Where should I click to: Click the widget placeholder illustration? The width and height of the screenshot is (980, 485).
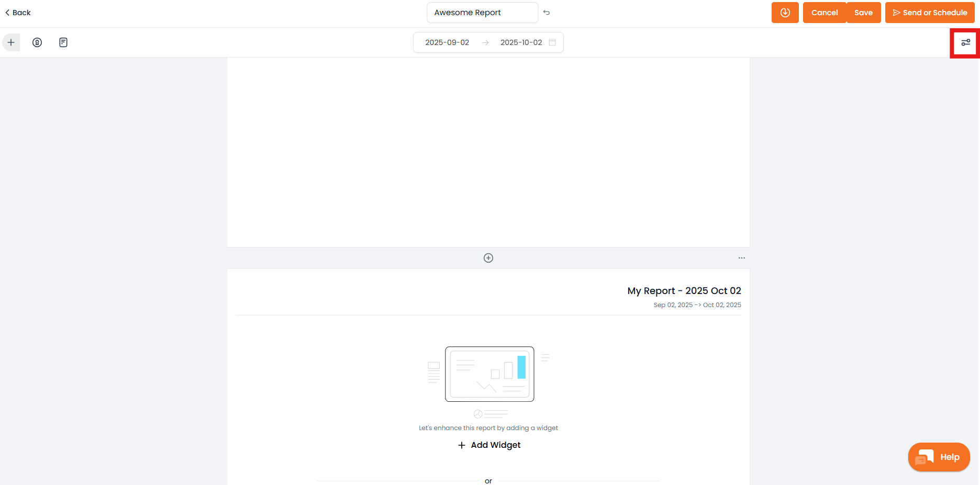489,374
